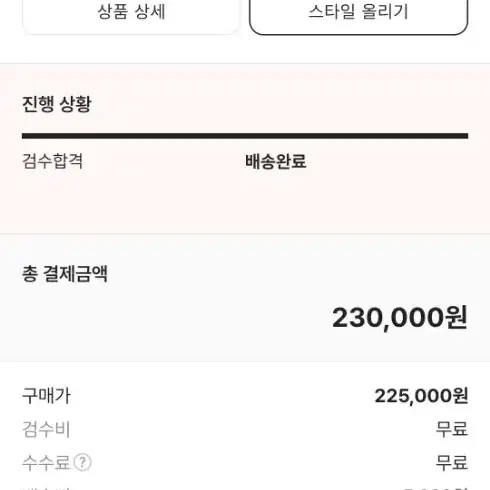Click the 무료 value beside 검수비
490x490 pixels.
coord(452,429)
